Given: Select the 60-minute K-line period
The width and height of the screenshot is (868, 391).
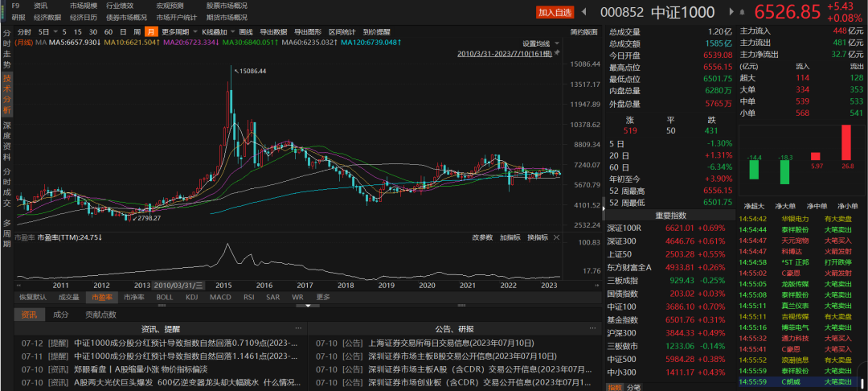Looking at the screenshot, I should [108, 31].
